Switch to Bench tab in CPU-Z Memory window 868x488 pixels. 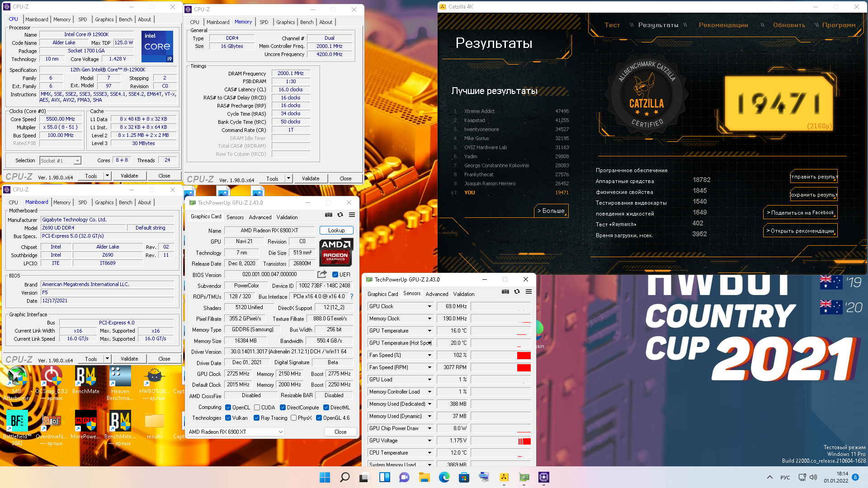click(307, 22)
